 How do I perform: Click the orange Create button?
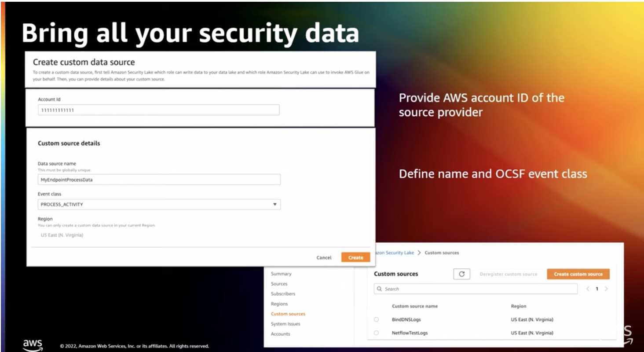click(x=355, y=257)
